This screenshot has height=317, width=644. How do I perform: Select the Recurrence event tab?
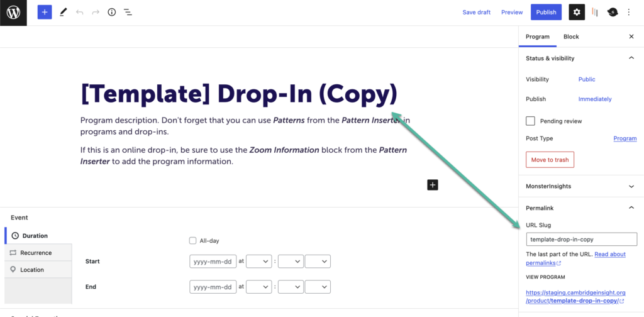point(36,253)
